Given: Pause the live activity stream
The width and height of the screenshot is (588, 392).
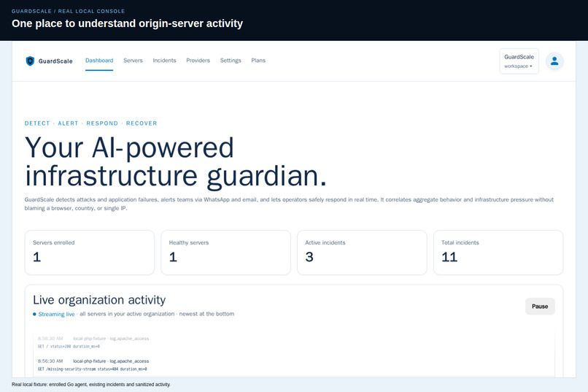Looking at the screenshot, I should pos(540,307).
